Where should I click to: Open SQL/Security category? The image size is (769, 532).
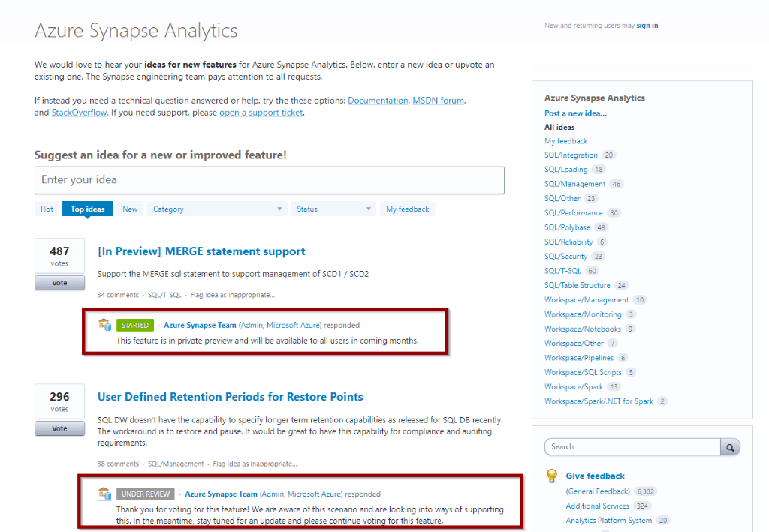565,257
